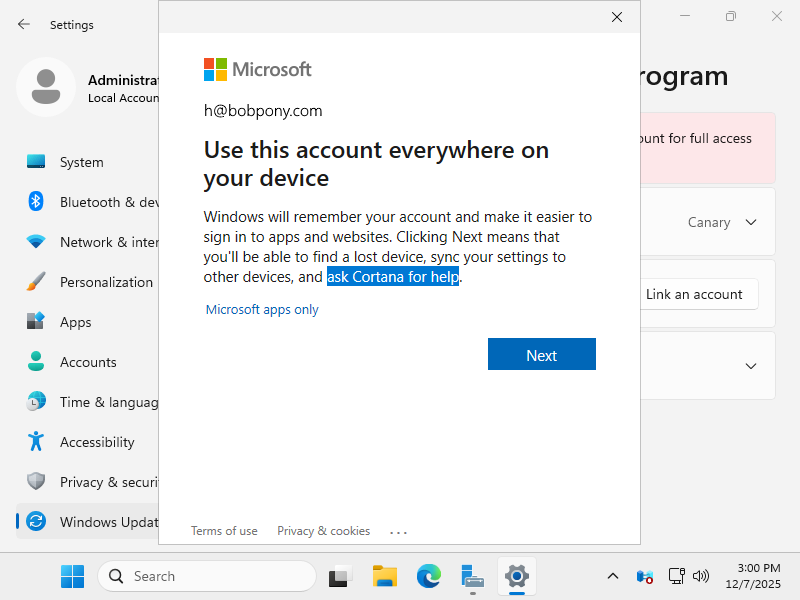This screenshot has width=800, height=600.
Task: Click the Settings gear in taskbar
Action: 517,576
